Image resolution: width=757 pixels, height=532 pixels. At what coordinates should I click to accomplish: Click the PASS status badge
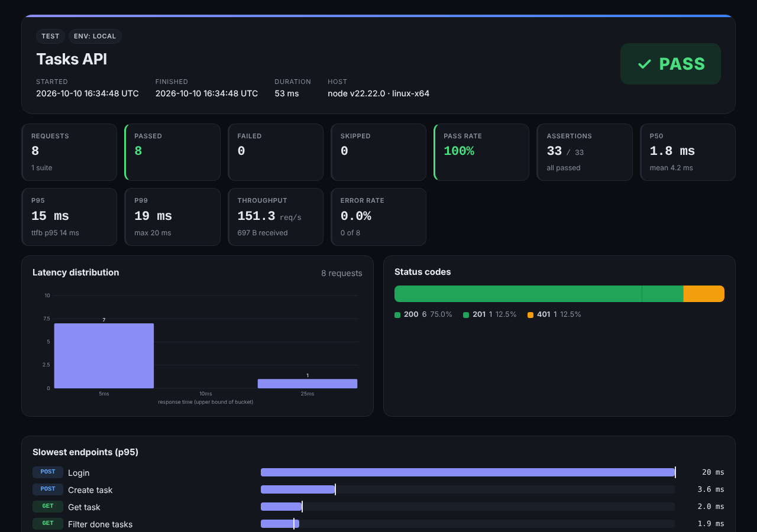[671, 64]
